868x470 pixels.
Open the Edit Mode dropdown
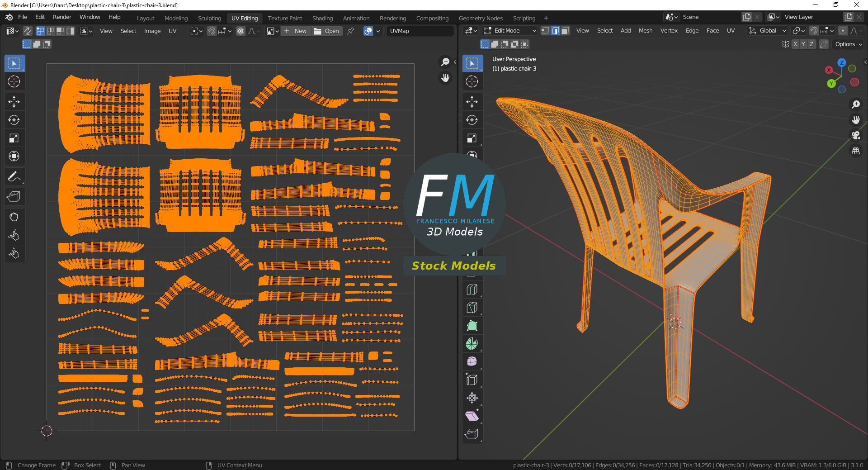pyautogui.click(x=510, y=31)
